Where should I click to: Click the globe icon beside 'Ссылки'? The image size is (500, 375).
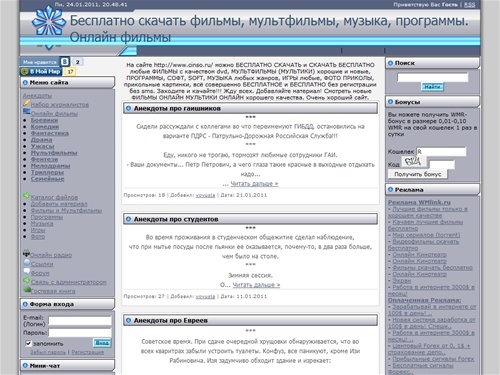tap(27, 262)
